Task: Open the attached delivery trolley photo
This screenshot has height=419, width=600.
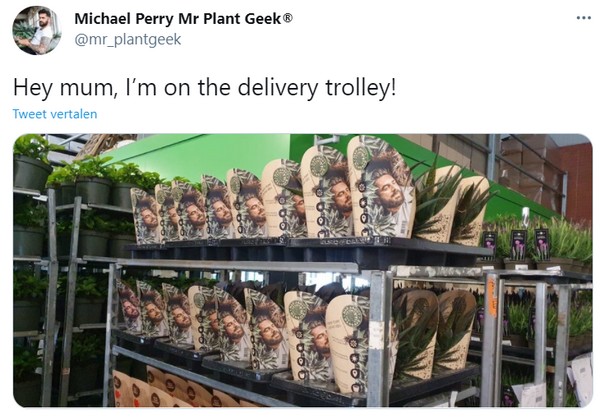Action: click(x=303, y=270)
